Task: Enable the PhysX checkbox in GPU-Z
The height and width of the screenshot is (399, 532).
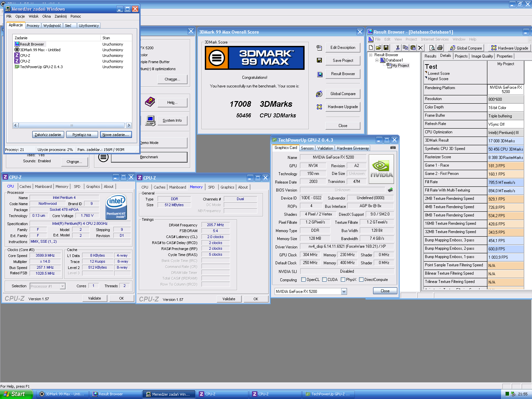Action: coord(343,280)
